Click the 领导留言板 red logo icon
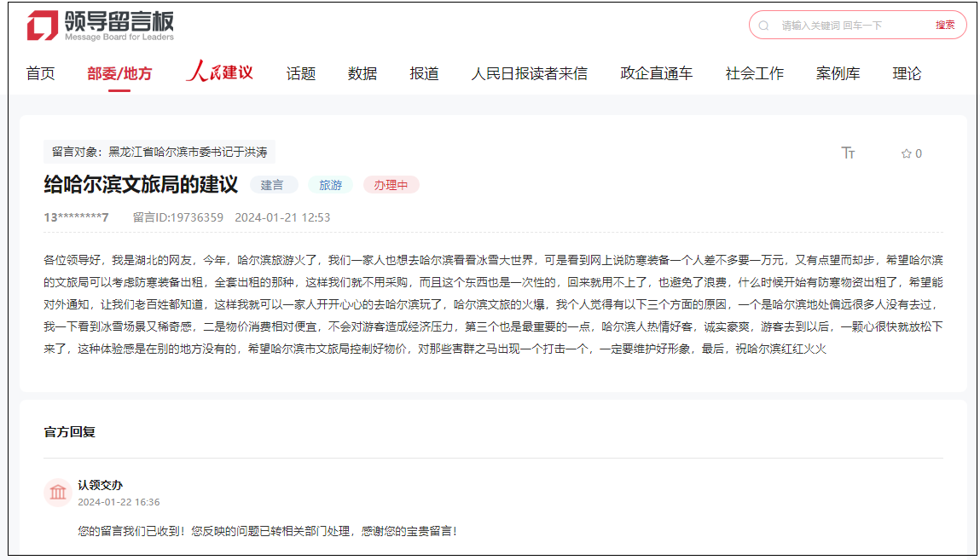 tap(43, 26)
